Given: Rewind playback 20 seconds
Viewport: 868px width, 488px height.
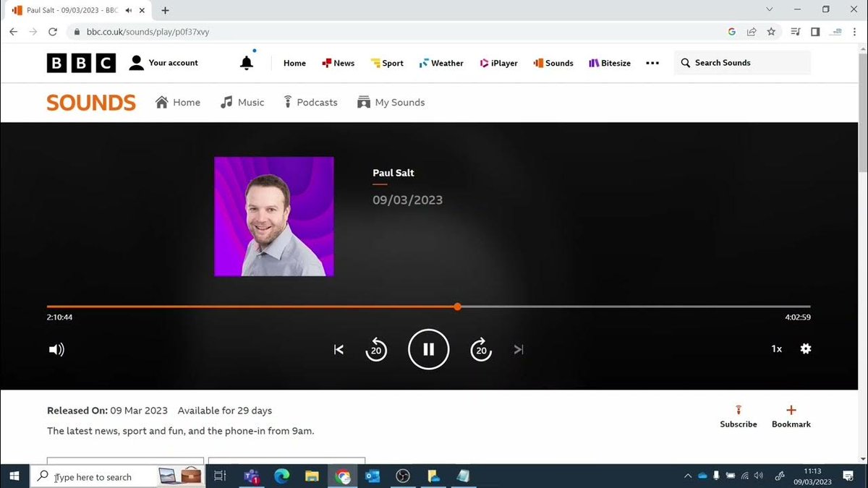Looking at the screenshot, I should click(x=376, y=349).
